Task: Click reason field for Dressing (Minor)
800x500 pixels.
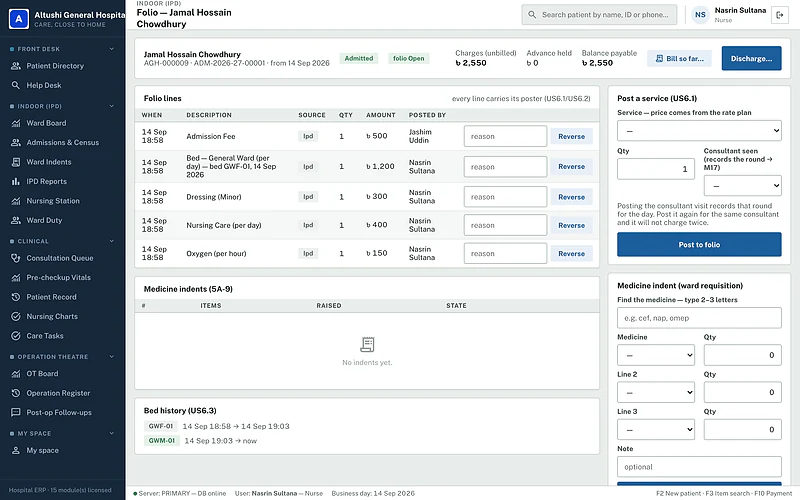Action: point(505,197)
